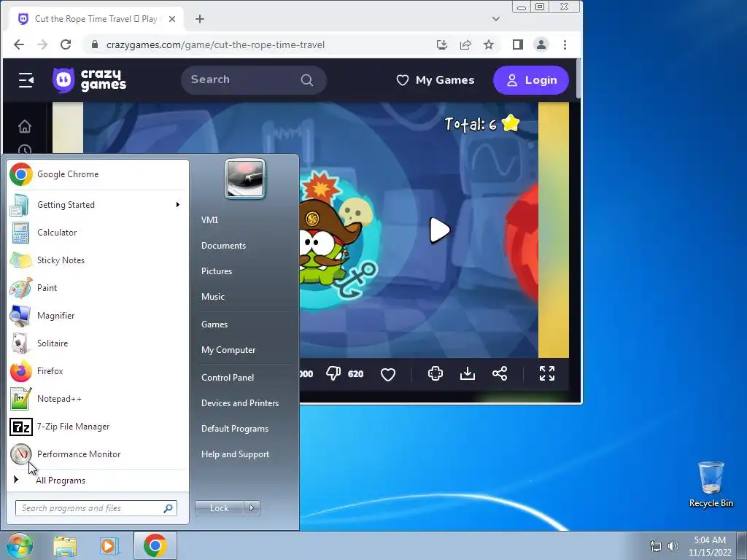Close the Cut the Rope tab
Screen dimensions: 747x560
click(x=172, y=19)
